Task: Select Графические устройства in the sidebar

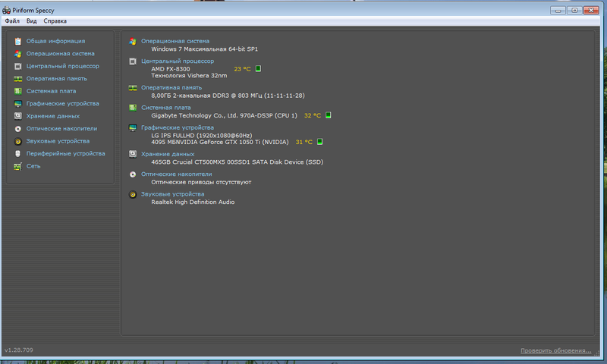Action: [x=63, y=104]
